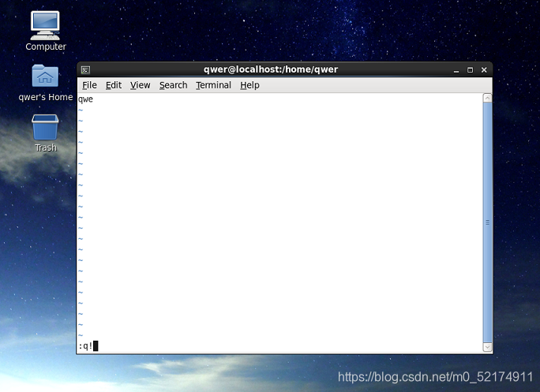The width and height of the screenshot is (540, 392).
Task: Click the scrollbar down arrow
Action: click(x=487, y=347)
